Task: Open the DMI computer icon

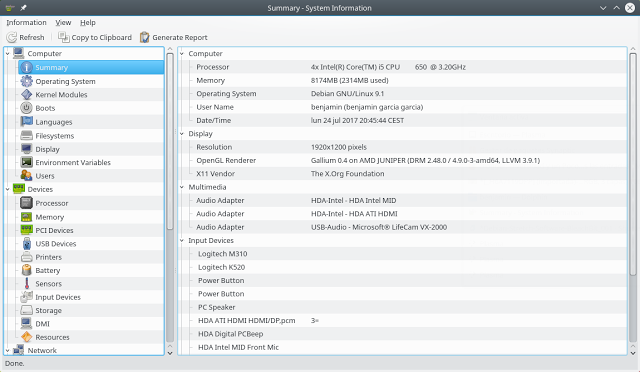Action: click(27, 323)
